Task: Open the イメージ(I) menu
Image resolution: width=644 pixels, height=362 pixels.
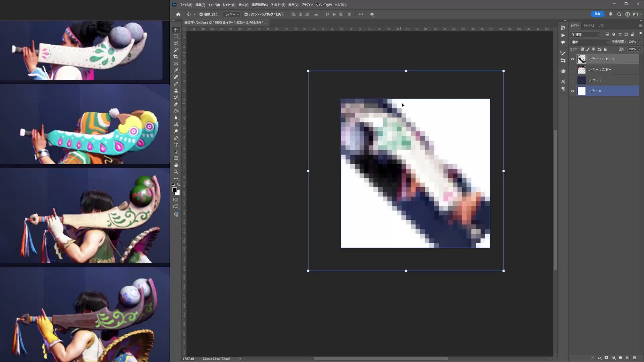Action: pos(214,5)
